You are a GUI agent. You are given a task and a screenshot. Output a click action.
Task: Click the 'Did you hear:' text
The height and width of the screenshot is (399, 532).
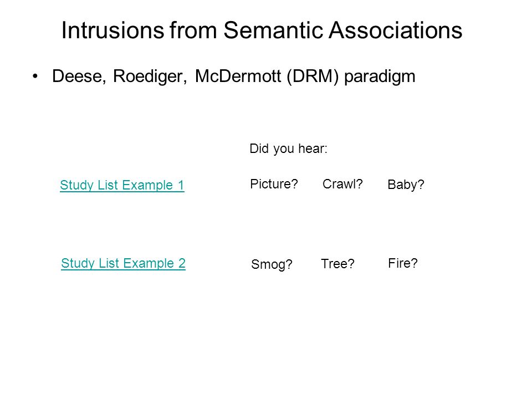point(288,149)
